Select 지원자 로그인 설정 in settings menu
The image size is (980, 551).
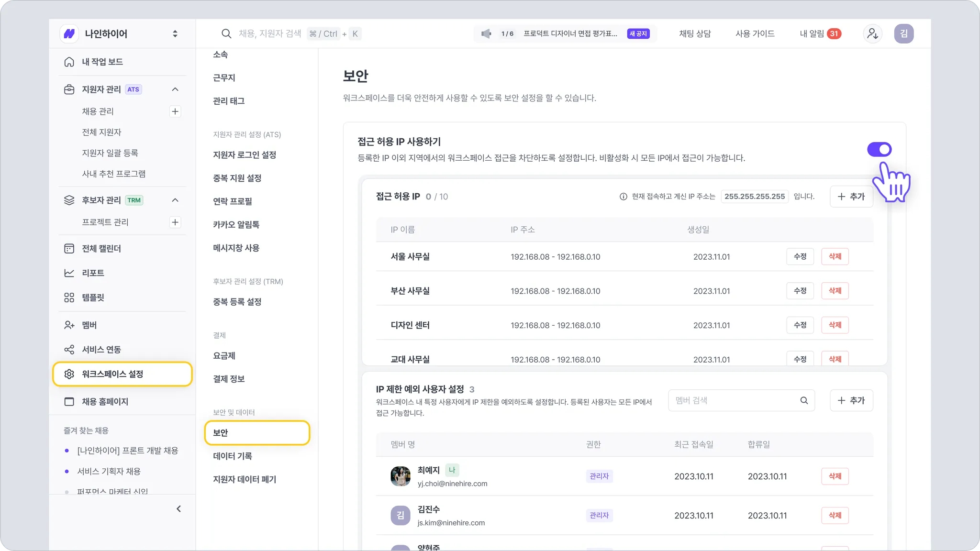[x=245, y=155]
